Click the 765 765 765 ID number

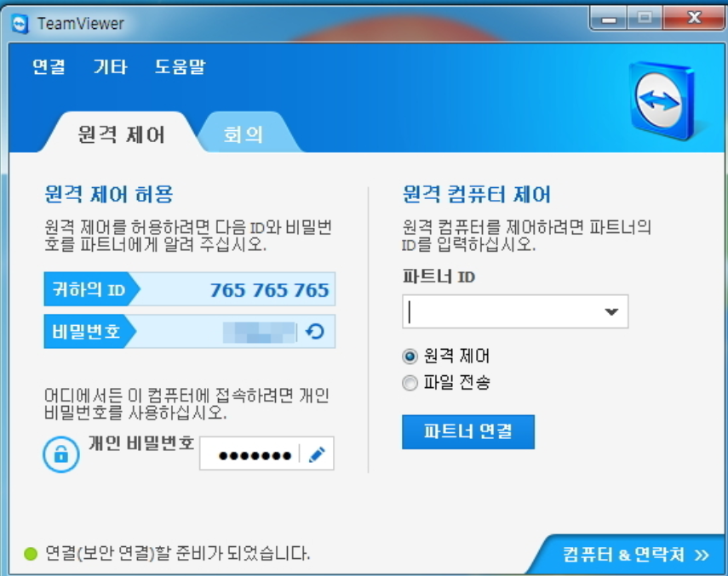(269, 290)
